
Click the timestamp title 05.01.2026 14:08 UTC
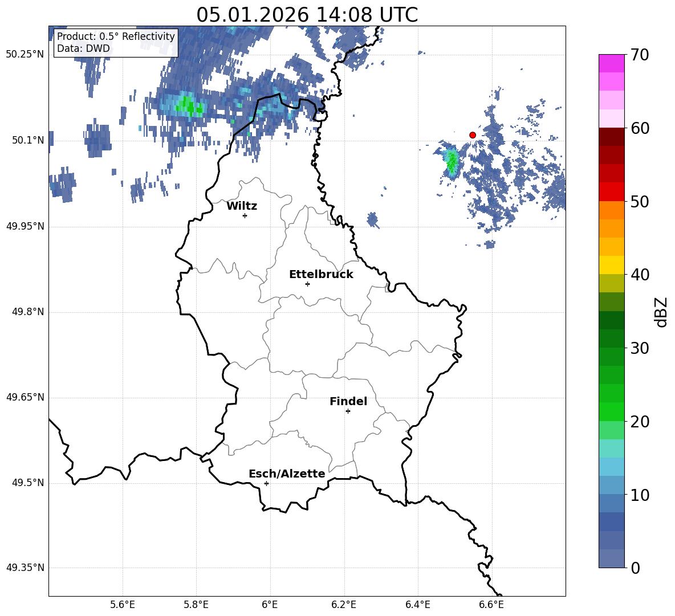pos(307,14)
